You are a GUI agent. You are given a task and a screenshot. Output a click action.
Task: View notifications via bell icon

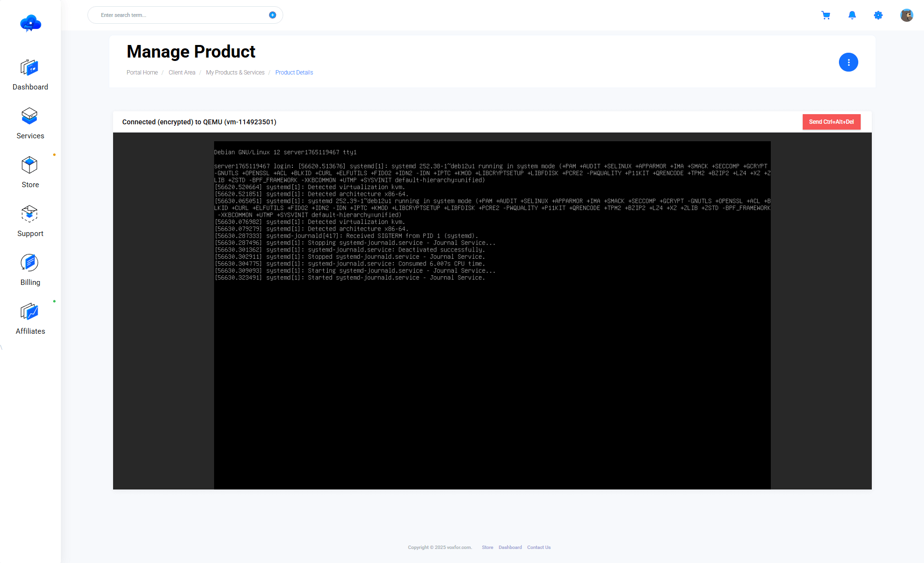[852, 15]
